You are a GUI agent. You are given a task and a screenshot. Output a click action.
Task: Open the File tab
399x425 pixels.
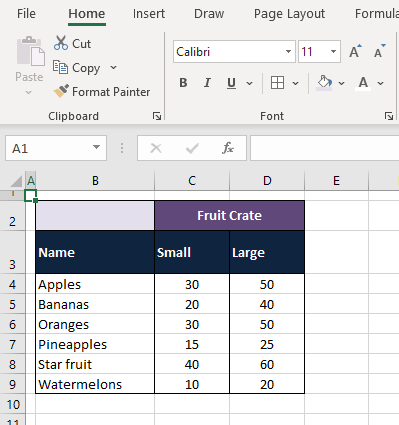coord(26,14)
